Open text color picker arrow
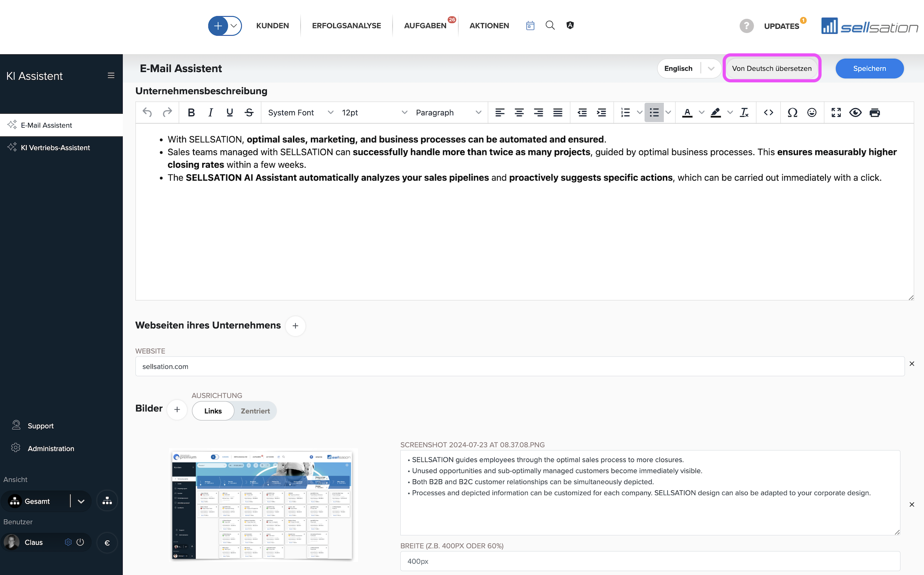 [x=701, y=113]
